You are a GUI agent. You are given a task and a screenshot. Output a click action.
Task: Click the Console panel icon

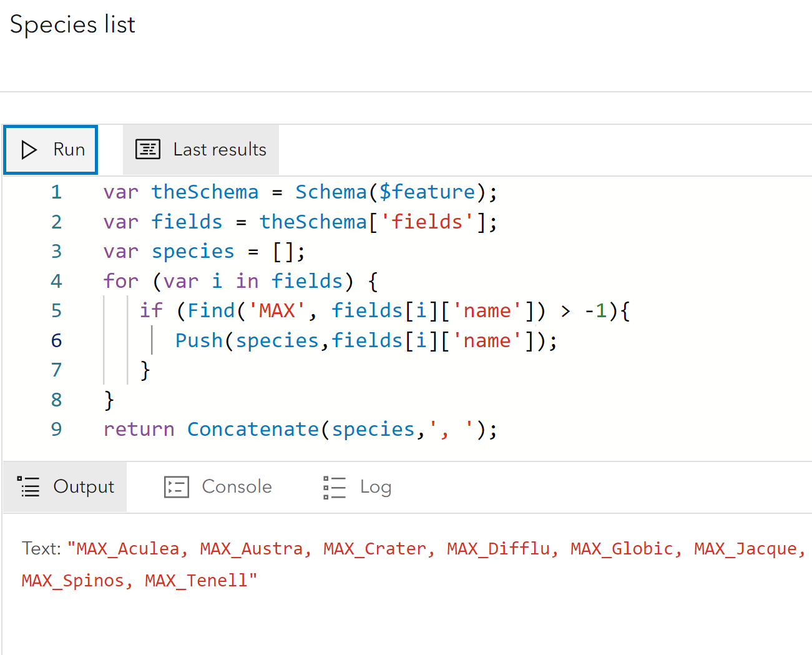click(177, 486)
